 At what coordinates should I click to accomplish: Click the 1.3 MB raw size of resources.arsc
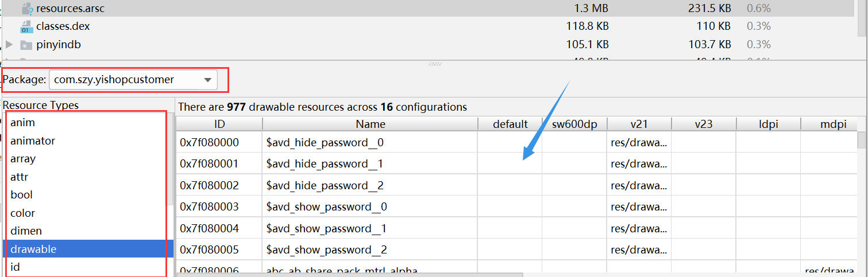(591, 8)
